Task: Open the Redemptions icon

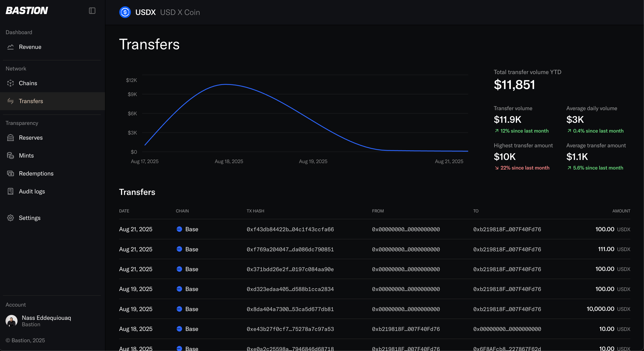Action: (x=10, y=173)
